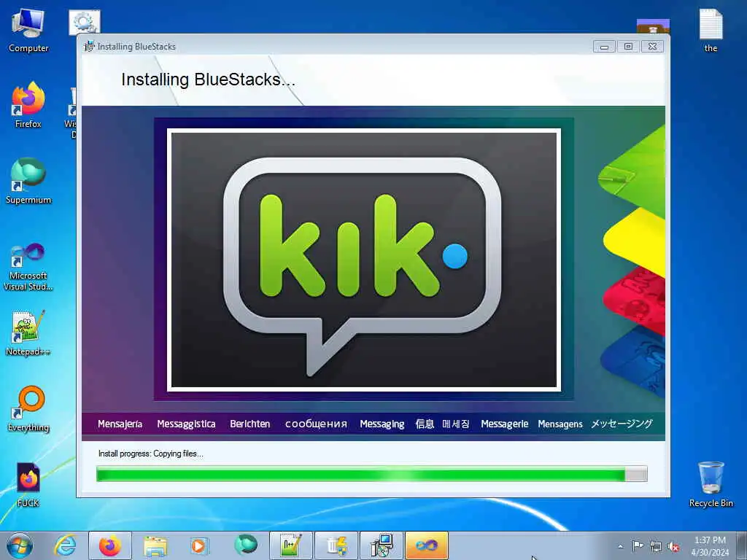747x560 pixels.
Task: Close the Installing BlueStacks window
Action: (652, 47)
